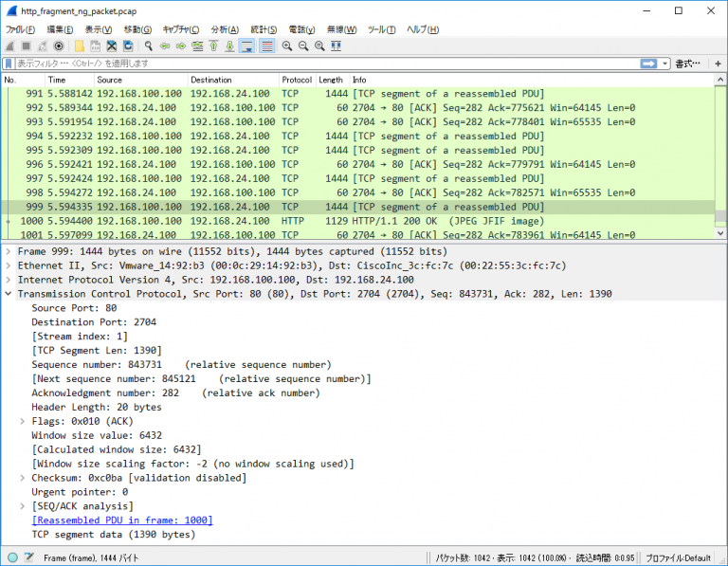Open the 分析(A) menu
The height and width of the screenshot is (566, 728).
click(x=226, y=29)
